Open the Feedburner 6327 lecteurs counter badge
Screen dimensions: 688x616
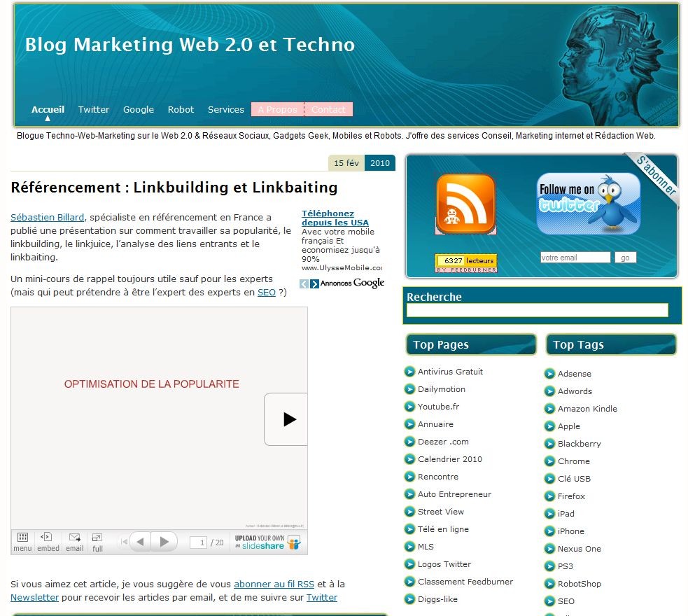point(466,263)
